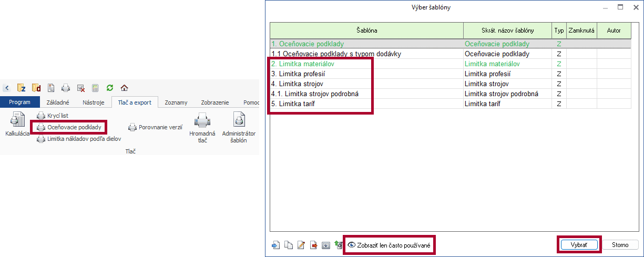Click the import template icon with blue arrow

click(275, 245)
